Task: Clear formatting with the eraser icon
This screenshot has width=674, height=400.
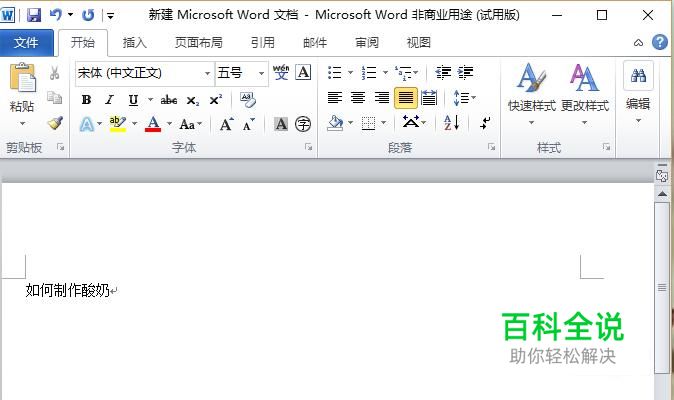Action: tap(248, 100)
